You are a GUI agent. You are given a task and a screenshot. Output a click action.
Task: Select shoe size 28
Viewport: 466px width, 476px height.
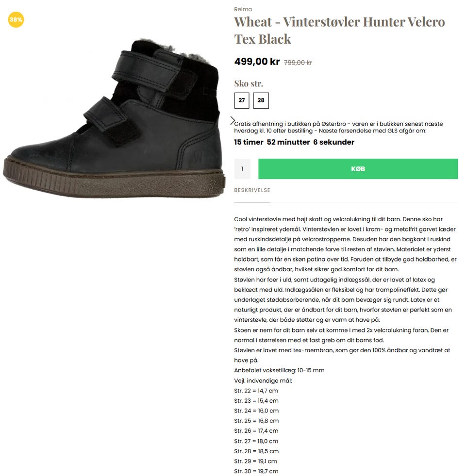(x=261, y=100)
